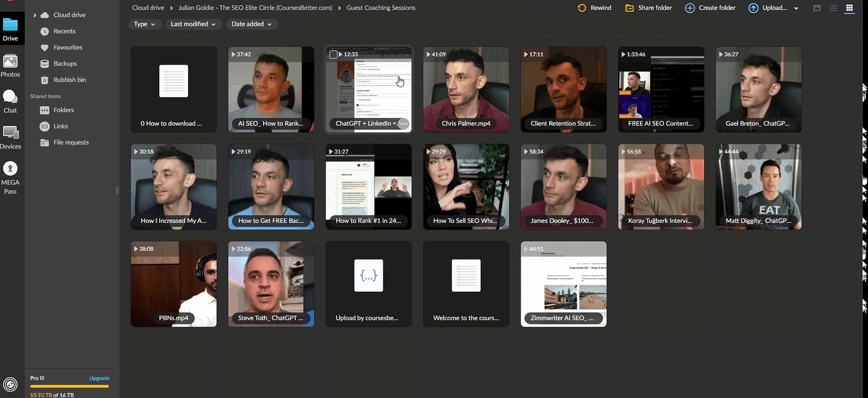
Task: Show shared Folders in the sidebar
Action: tap(57, 110)
